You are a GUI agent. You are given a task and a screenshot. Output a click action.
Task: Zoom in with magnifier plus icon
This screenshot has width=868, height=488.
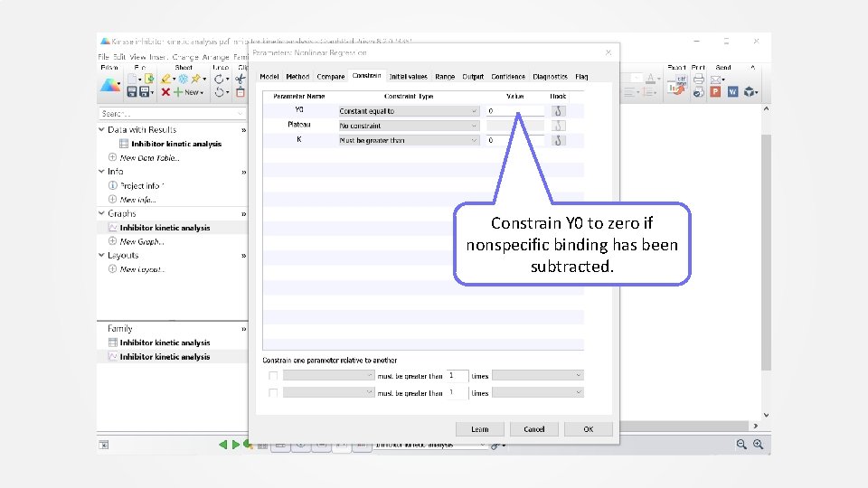tap(758, 445)
